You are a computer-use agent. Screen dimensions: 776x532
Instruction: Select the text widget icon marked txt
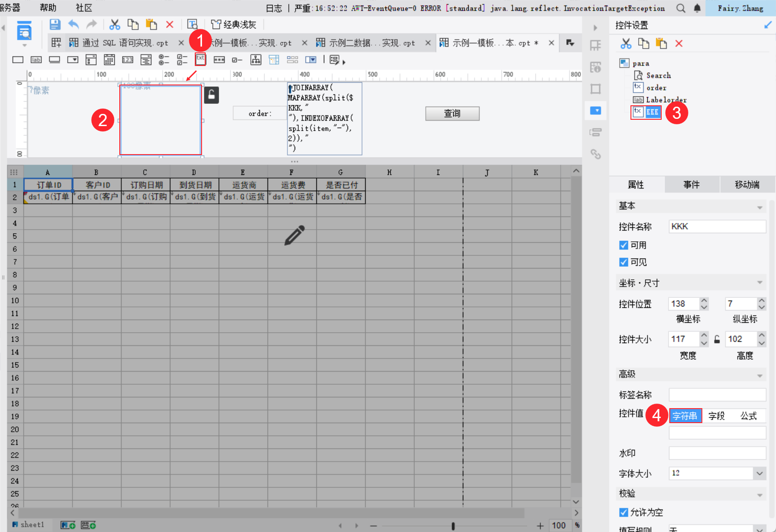(200, 59)
